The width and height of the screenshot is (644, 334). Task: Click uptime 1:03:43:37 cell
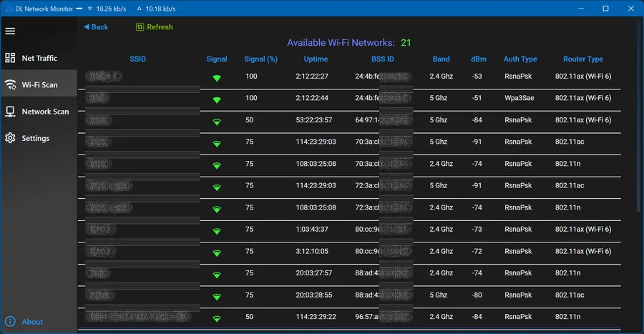coord(312,229)
